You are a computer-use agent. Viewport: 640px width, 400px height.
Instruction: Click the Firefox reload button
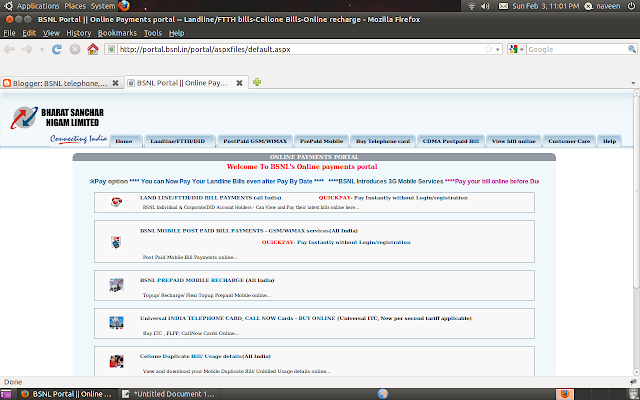pyautogui.click(x=56, y=49)
